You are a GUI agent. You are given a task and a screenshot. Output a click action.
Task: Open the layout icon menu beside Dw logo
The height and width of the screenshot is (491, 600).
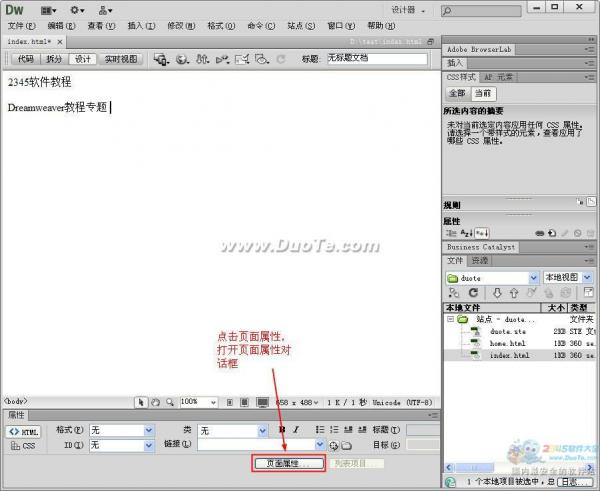[49, 11]
